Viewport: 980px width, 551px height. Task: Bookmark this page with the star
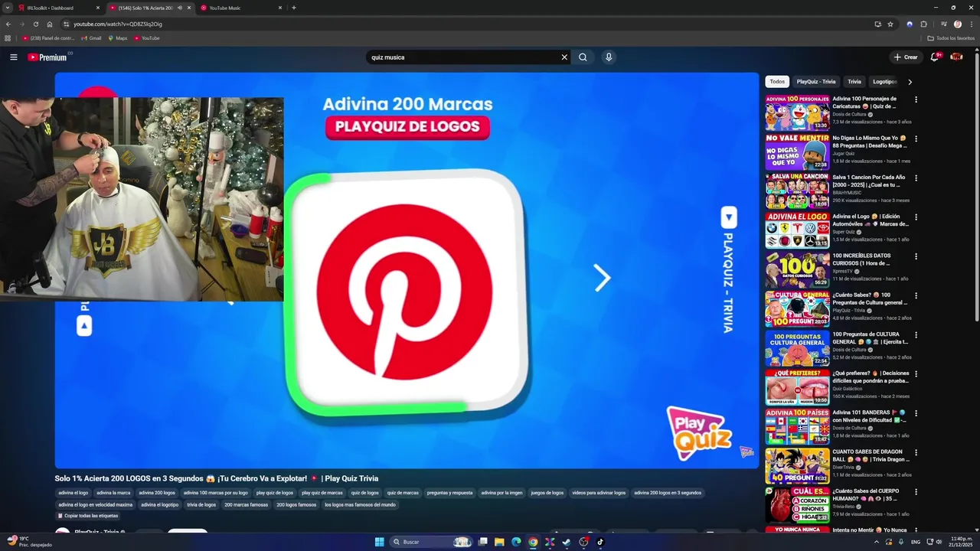(890, 24)
